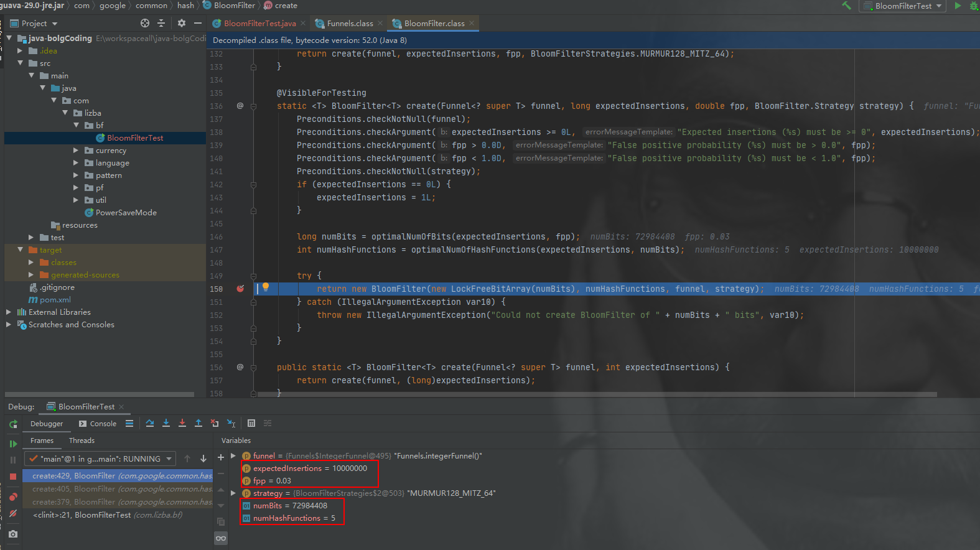Duplicate watch using the copy icon

click(221, 521)
